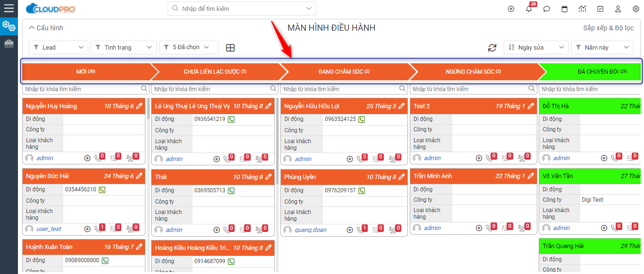The image size is (644, 274).
Task: Open the Lead module filter dropdown
Action: pos(59,47)
